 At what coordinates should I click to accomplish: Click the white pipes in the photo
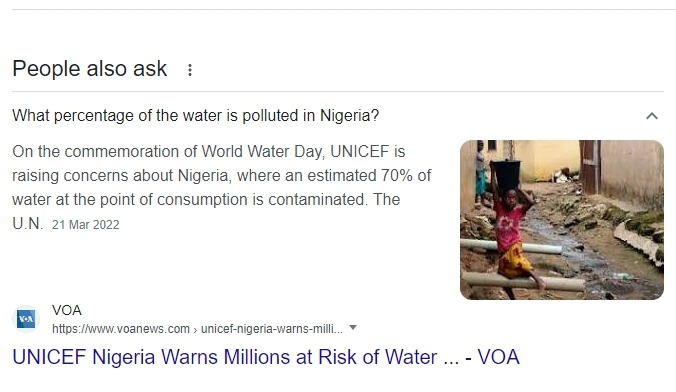coord(522,264)
